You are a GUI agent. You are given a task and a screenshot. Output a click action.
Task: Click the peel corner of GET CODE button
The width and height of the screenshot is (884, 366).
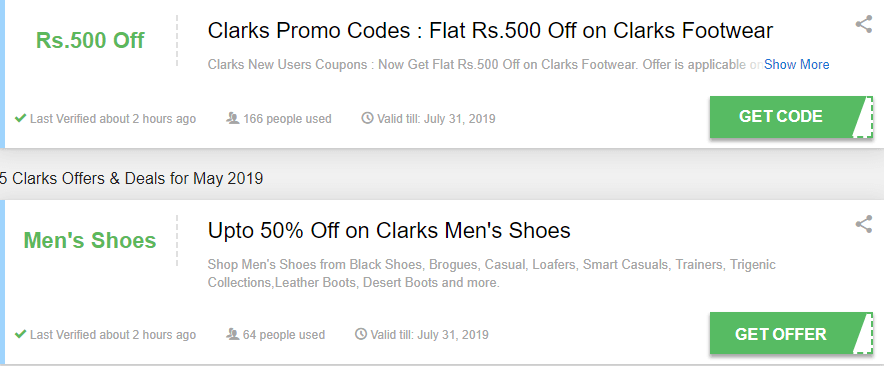(x=863, y=117)
